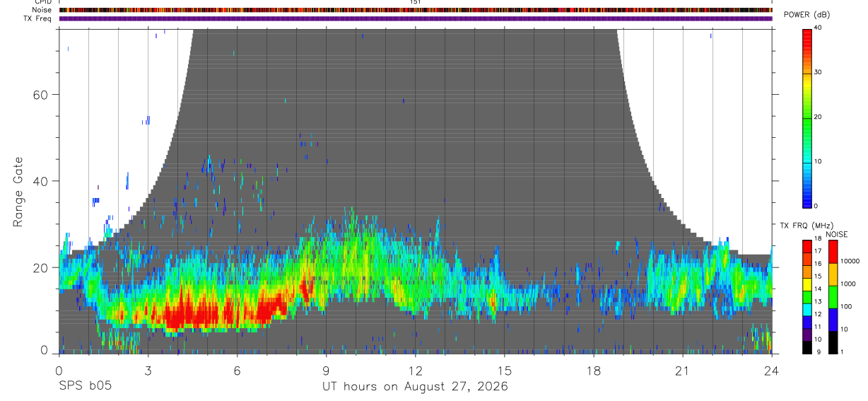Click the SPS b05 radar label
This screenshot has height=401, width=868.
pos(84,386)
